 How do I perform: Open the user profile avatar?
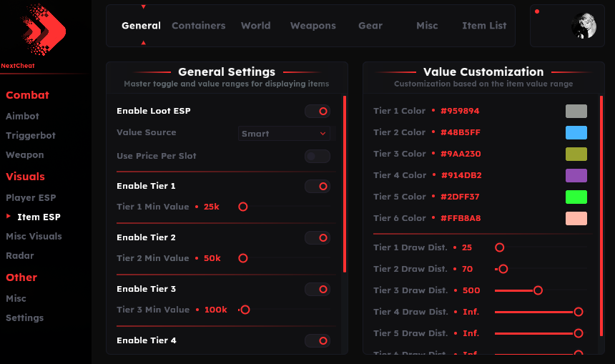pyautogui.click(x=583, y=26)
